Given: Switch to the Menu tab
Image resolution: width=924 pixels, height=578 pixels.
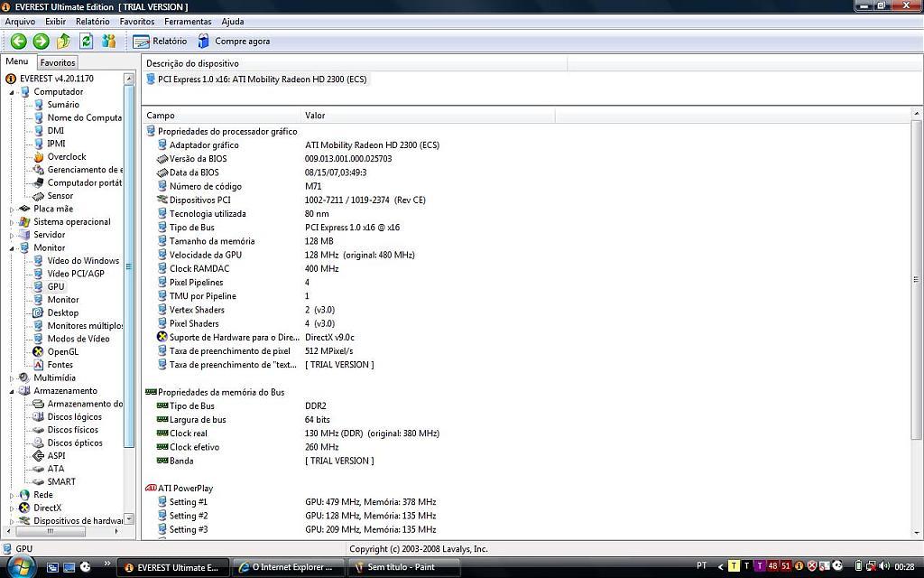Looking at the screenshot, I should click(17, 61).
